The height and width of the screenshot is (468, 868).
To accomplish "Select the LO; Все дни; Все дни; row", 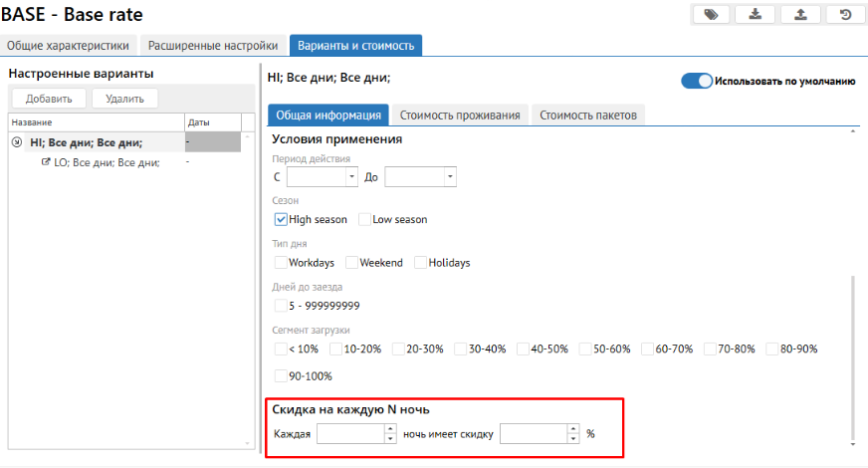I will [125, 162].
